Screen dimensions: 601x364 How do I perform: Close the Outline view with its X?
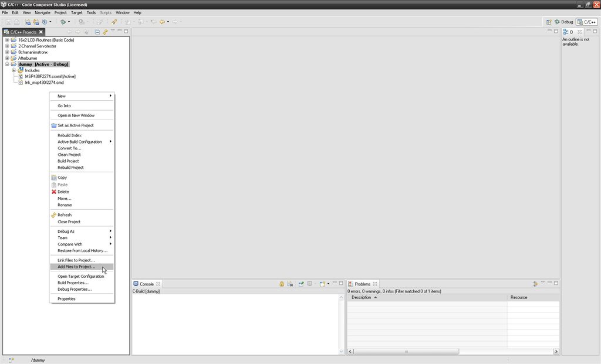(579, 32)
